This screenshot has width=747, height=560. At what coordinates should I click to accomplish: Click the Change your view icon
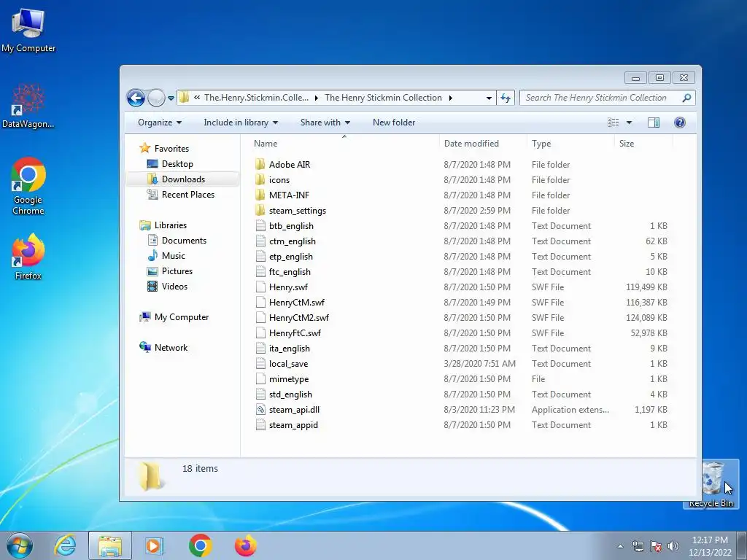coord(614,122)
